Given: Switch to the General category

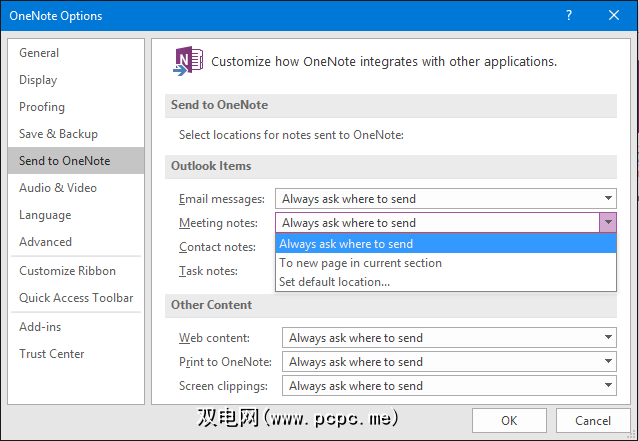Looking at the screenshot, I should (x=39, y=53).
